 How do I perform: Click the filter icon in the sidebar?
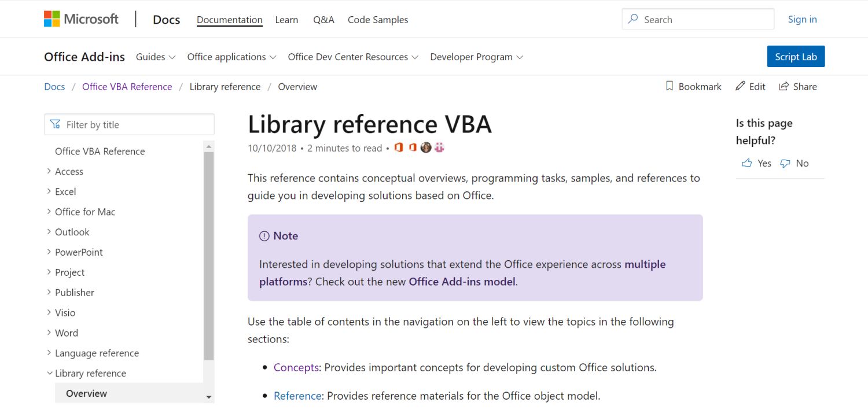click(x=56, y=124)
